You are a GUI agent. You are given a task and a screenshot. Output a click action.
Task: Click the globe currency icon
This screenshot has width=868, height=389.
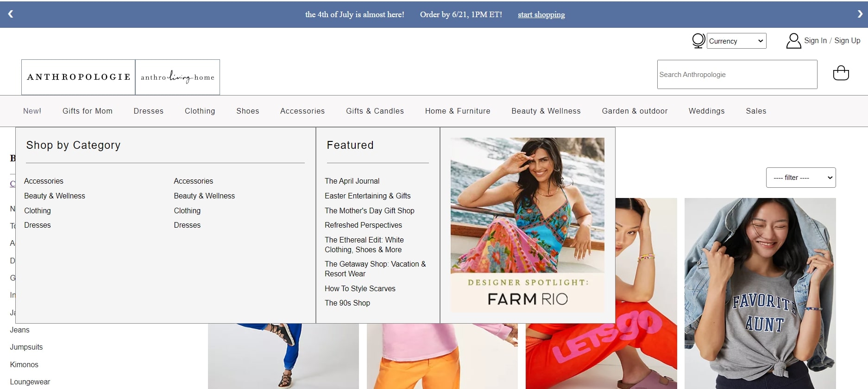click(x=698, y=41)
